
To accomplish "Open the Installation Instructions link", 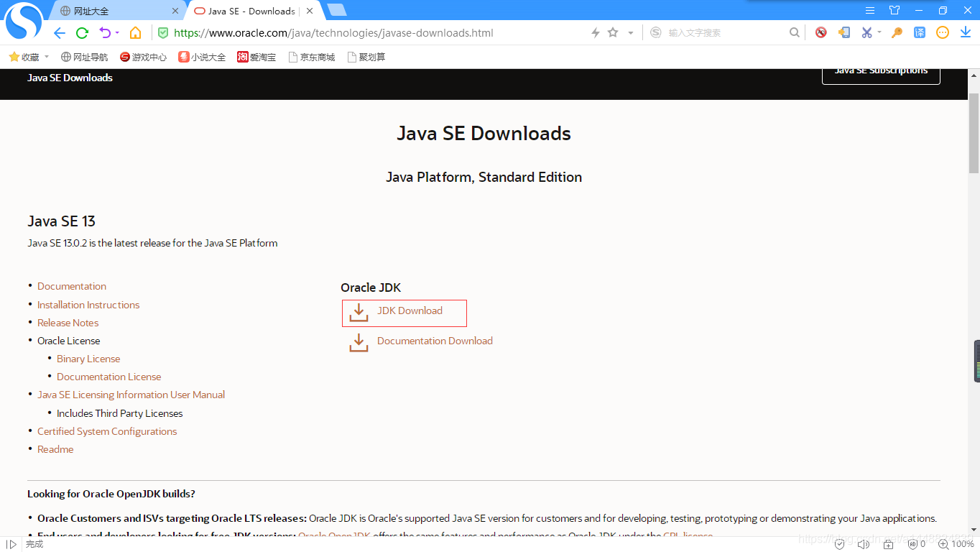I will point(88,305).
